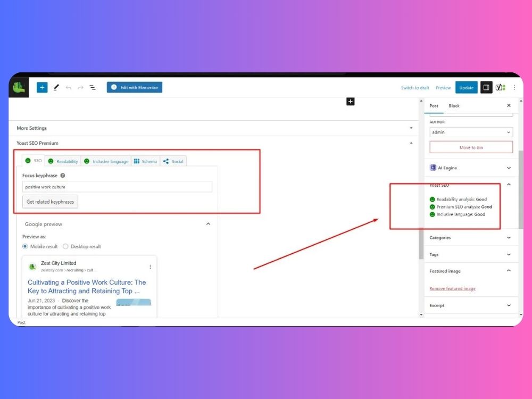Expand the Excerpt panel
Screen dimensions: 532x399
point(509,305)
